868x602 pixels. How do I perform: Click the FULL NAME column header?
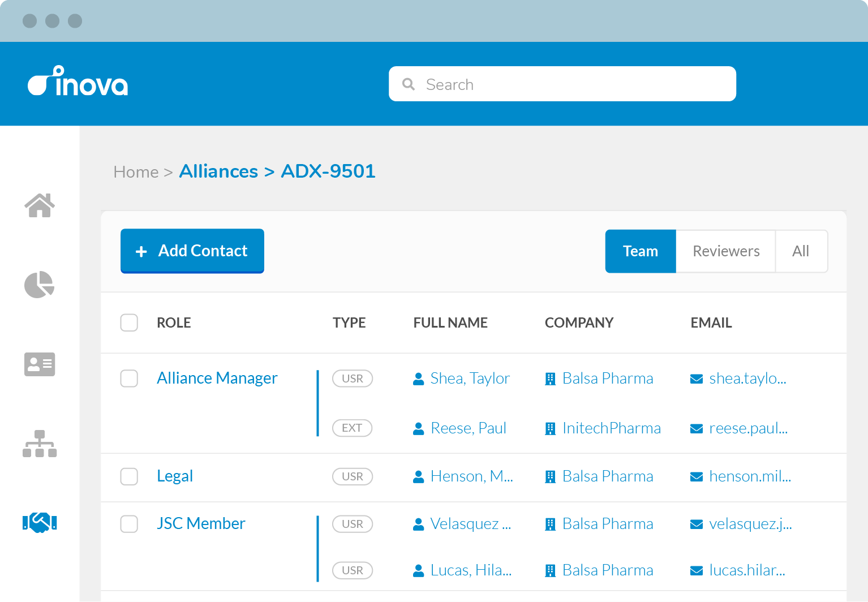click(x=450, y=322)
